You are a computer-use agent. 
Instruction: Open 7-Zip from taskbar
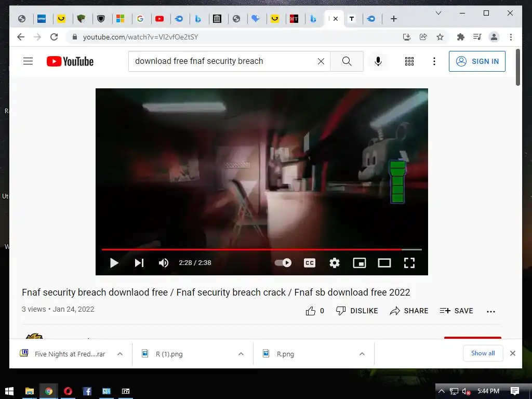click(126, 391)
